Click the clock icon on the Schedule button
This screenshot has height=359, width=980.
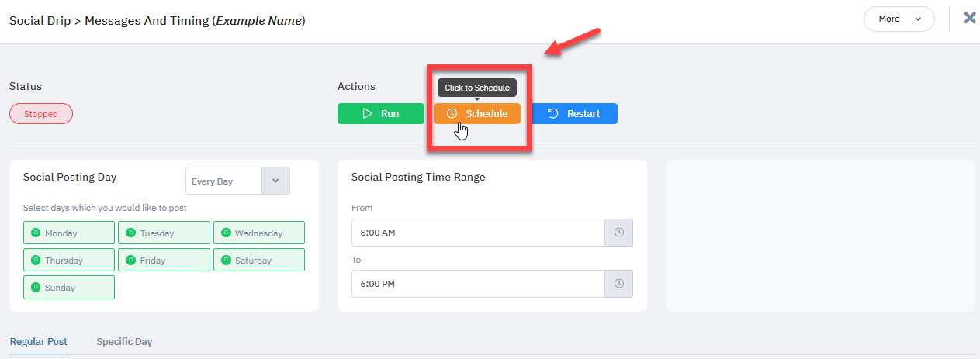[x=452, y=114]
